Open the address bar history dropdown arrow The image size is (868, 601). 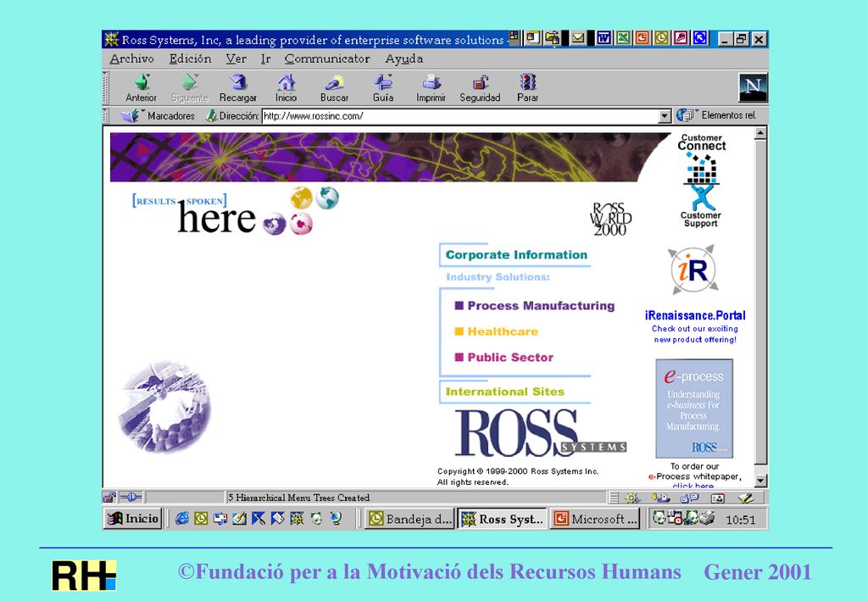665,116
